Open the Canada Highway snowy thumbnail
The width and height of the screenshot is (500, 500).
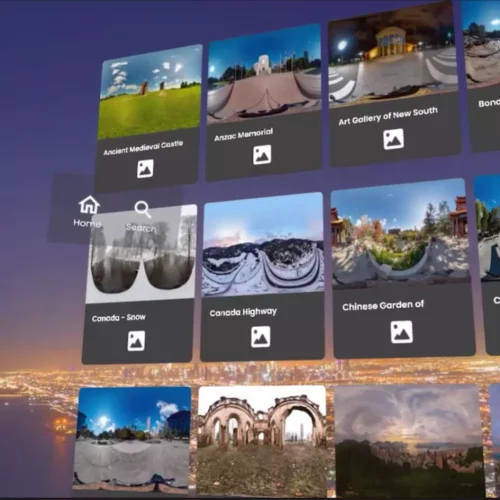263,244
